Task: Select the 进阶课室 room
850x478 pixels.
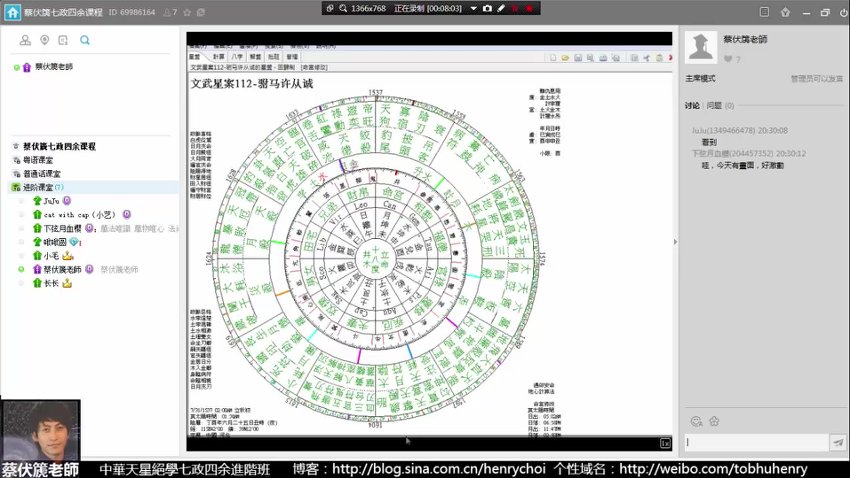Action: click(x=38, y=187)
